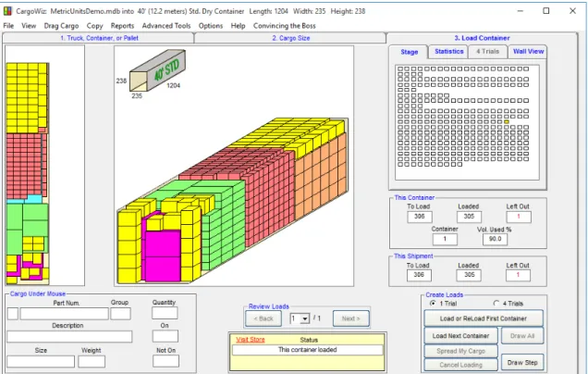Select the 4 Trials radio button
The image size is (588, 374).
tap(496, 304)
